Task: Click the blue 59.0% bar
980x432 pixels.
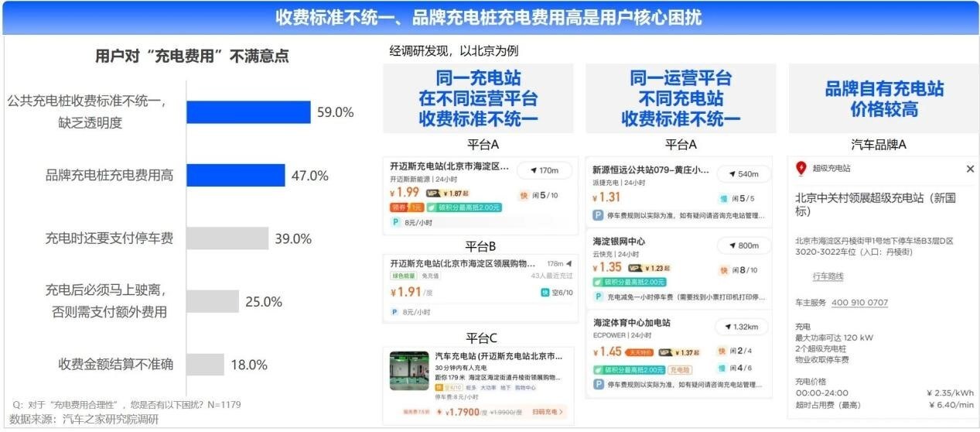Action: [x=248, y=112]
